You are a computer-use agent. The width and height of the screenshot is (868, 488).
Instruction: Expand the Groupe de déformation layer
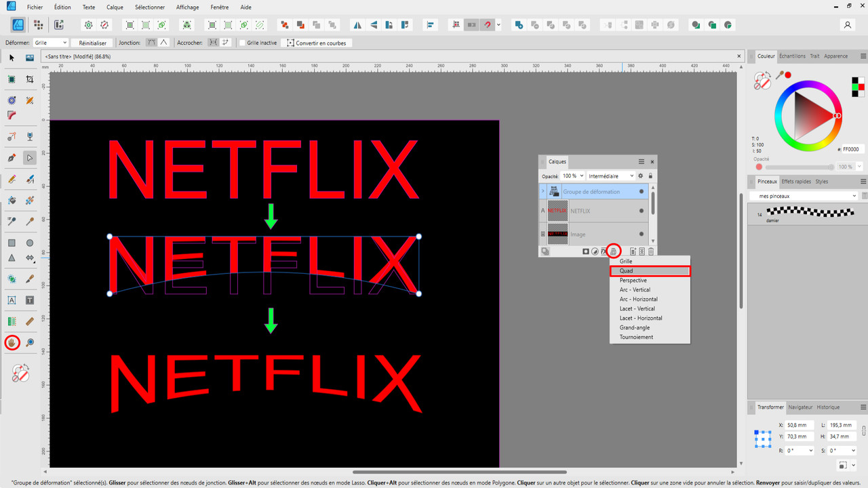(x=542, y=192)
